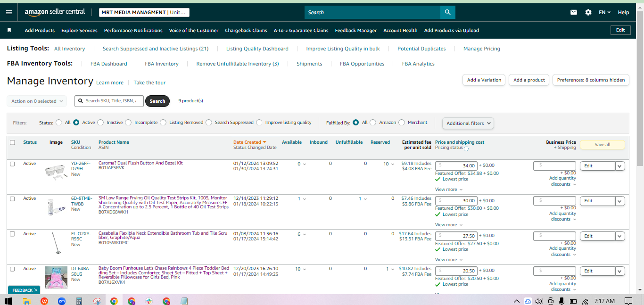Expand available quantity 6 for Casabella
Image resolution: width=644 pixels, height=305 pixels.
302,234
